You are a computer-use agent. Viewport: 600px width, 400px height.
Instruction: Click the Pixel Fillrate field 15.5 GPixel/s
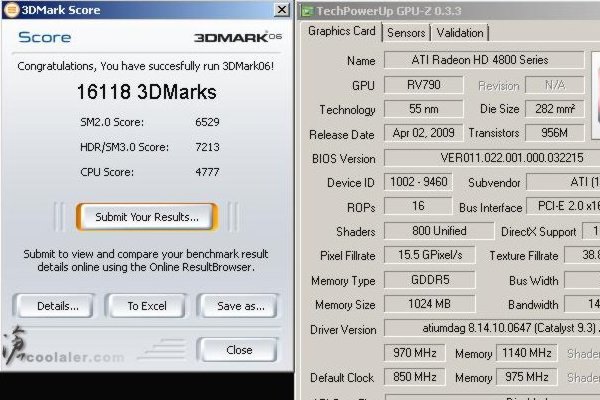tap(430, 255)
